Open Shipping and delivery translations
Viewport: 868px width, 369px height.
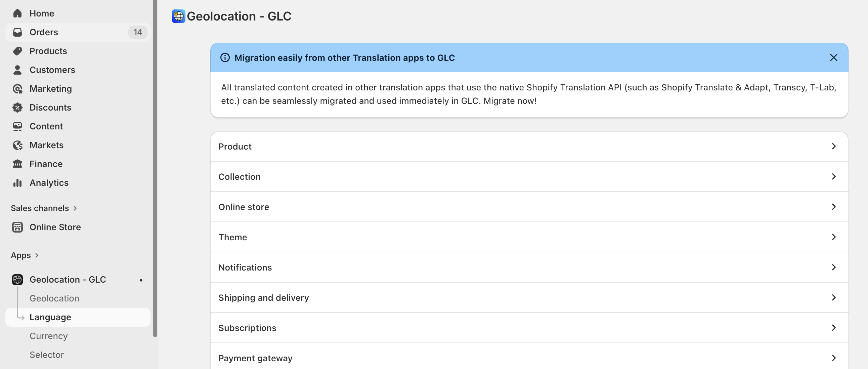(529, 297)
